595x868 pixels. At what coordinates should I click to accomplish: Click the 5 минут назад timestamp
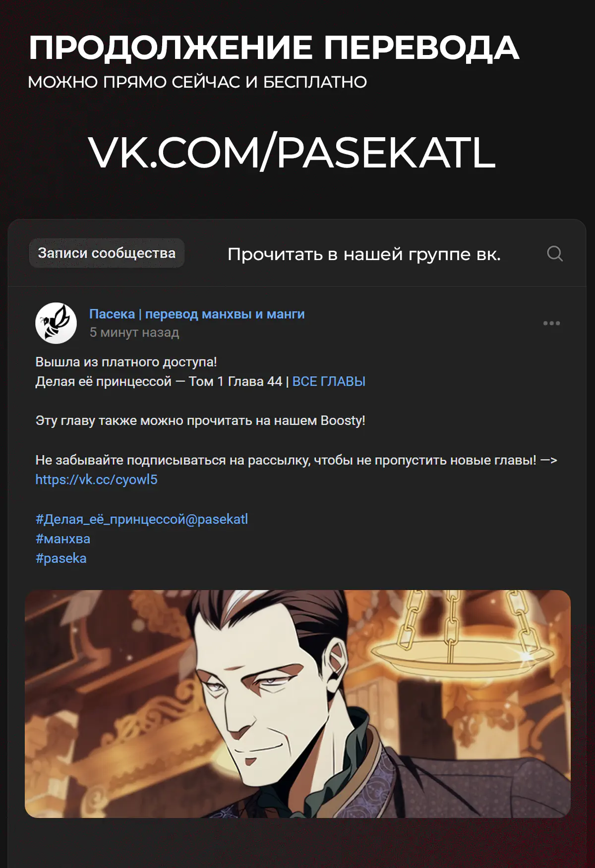pyautogui.click(x=134, y=332)
